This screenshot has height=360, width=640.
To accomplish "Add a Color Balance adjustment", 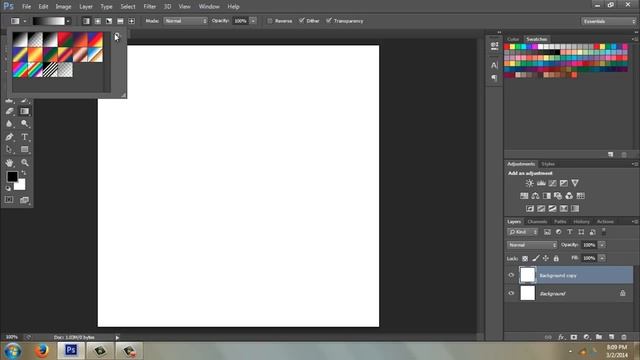I will [x=536, y=196].
